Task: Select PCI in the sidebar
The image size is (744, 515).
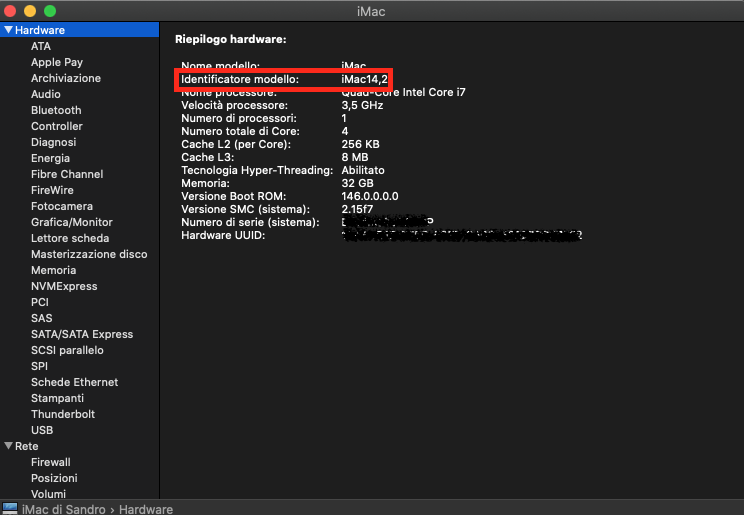Action: coord(40,302)
